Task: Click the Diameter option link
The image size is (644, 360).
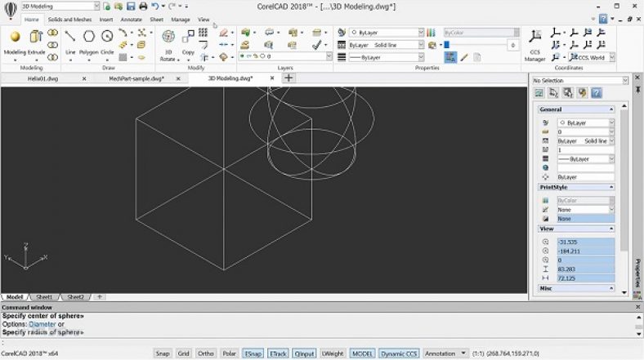Action: tap(42, 324)
